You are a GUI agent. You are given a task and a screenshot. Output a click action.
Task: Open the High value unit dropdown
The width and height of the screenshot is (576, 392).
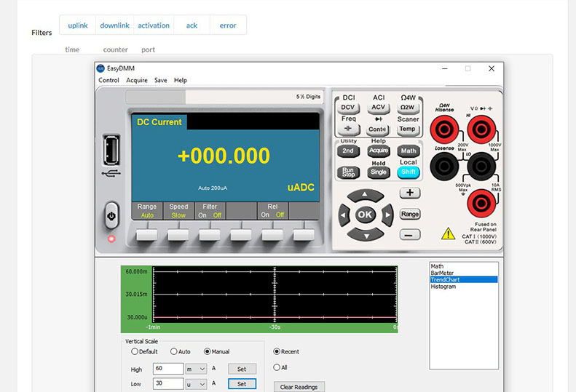click(x=196, y=369)
